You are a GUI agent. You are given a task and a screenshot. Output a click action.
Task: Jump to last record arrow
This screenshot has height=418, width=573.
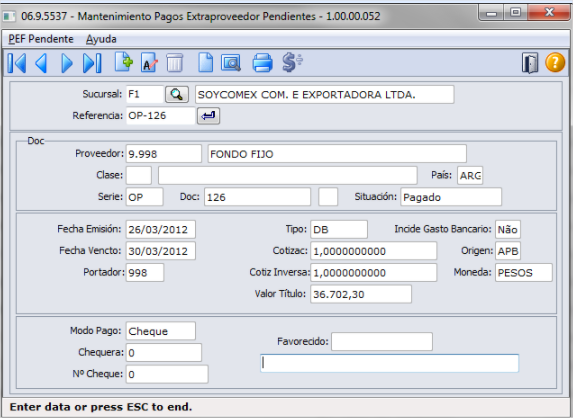click(92, 63)
